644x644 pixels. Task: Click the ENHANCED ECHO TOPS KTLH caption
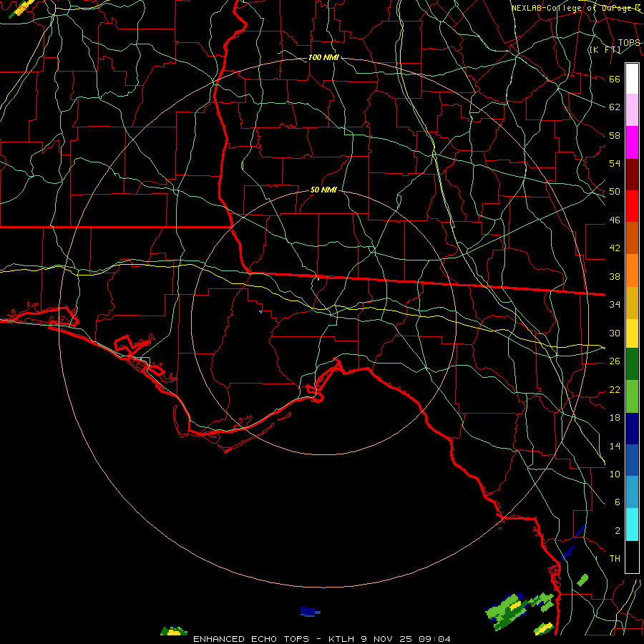[321, 639]
